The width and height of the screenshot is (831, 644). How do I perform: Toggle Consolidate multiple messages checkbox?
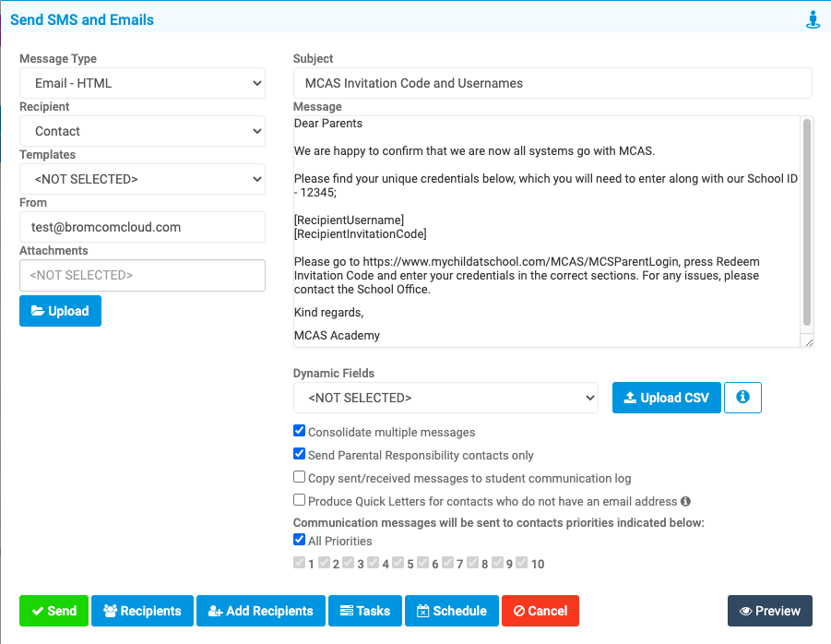pyautogui.click(x=300, y=430)
